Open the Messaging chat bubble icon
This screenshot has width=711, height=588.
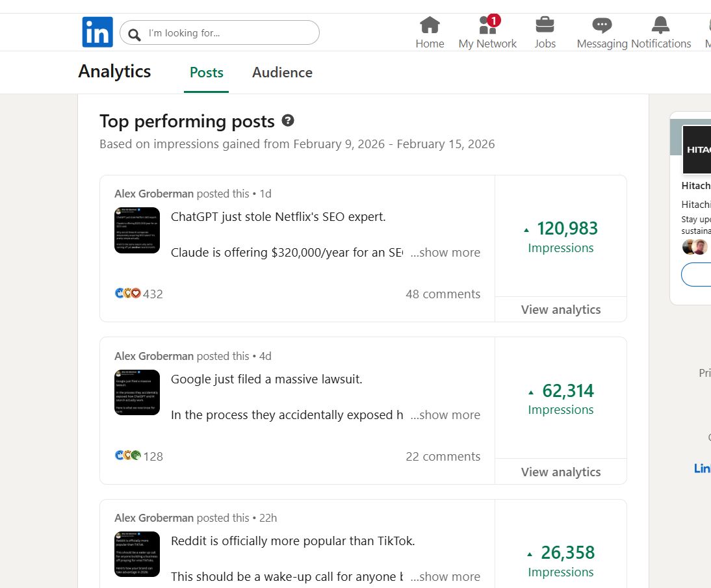[602, 25]
